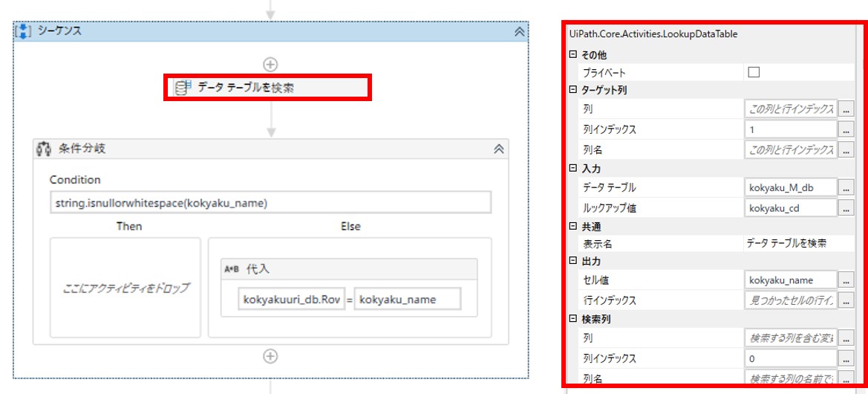The height and width of the screenshot is (394, 868).
Task: Click the シーケンス container icon
Action: [x=22, y=31]
